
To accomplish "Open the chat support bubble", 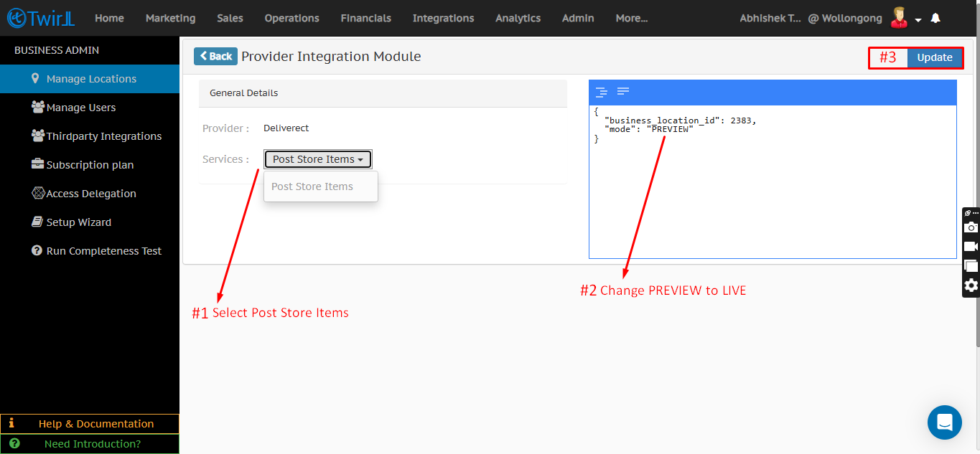I will click(x=944, y=422).
